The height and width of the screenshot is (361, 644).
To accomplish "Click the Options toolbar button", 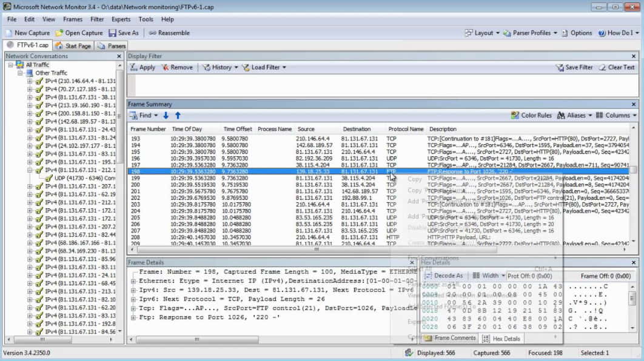I will point(577,33).
